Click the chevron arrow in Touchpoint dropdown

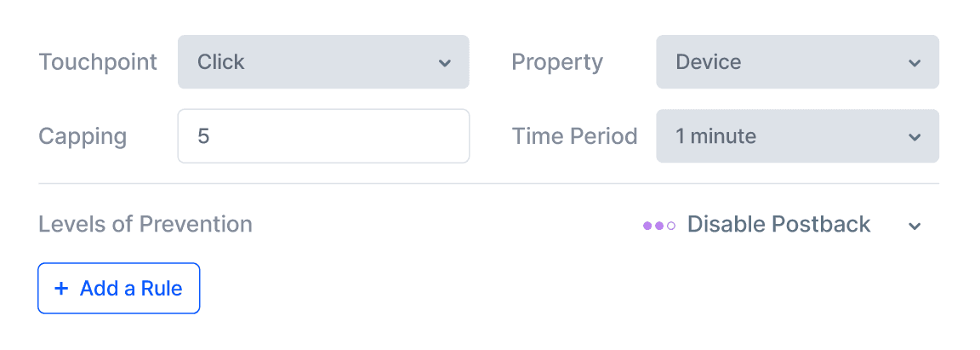(x=444, y=63)
